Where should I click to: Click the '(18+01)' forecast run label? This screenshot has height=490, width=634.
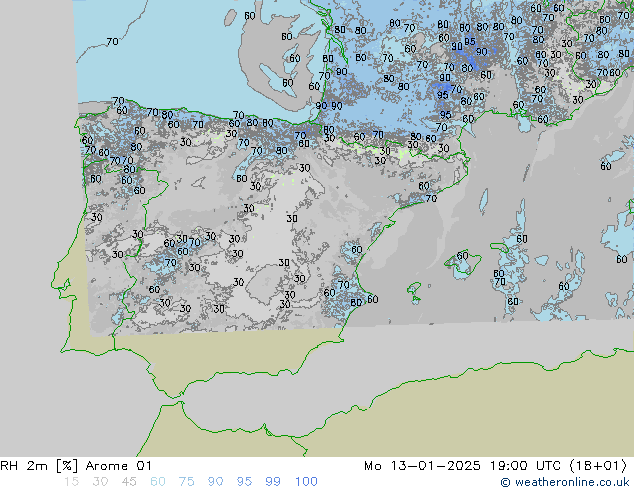[598, 466]
